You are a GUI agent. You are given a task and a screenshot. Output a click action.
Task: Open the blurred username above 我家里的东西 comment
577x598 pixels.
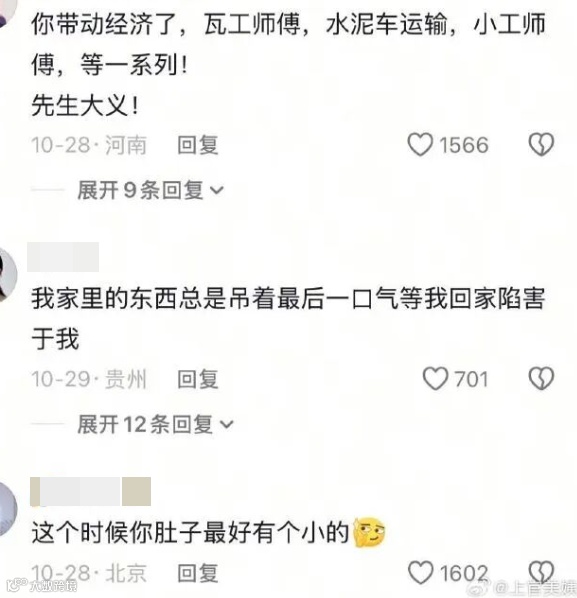click(x=63, y=257)
